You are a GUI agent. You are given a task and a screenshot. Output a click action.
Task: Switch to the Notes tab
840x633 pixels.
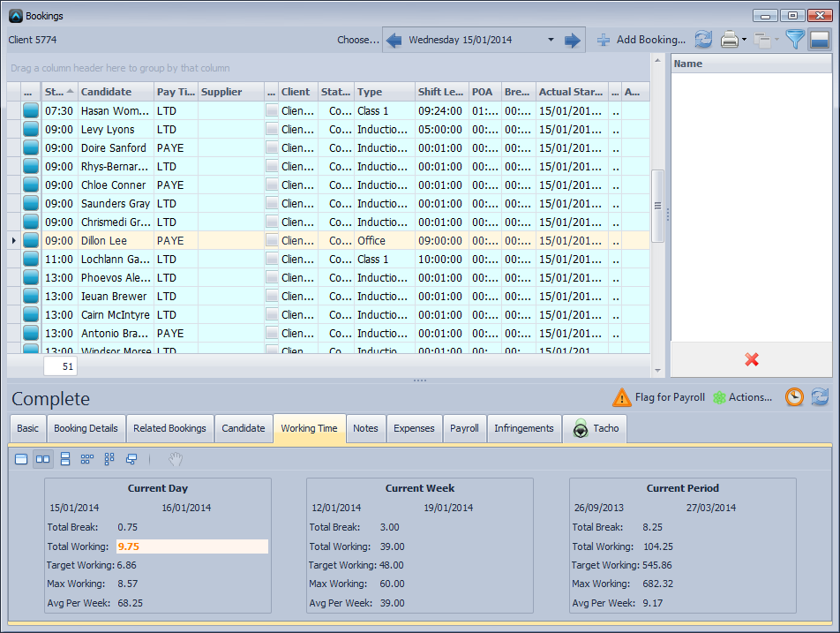click(365, 428)
